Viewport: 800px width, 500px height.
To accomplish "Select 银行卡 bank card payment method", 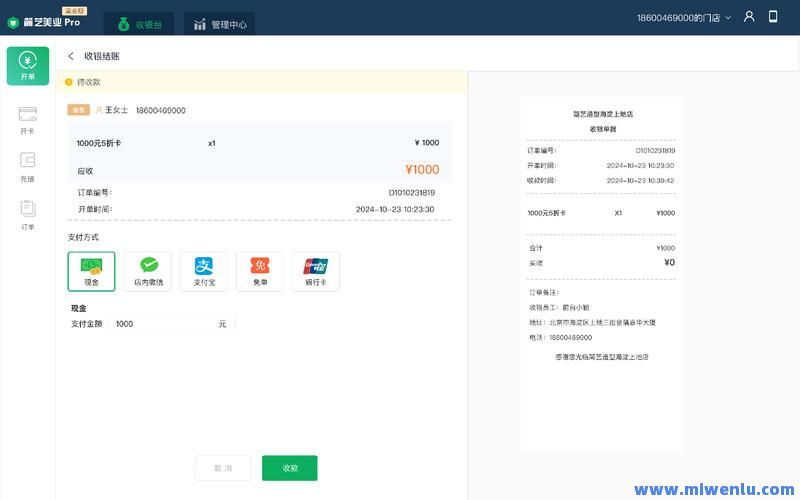I will pos(316,271).
